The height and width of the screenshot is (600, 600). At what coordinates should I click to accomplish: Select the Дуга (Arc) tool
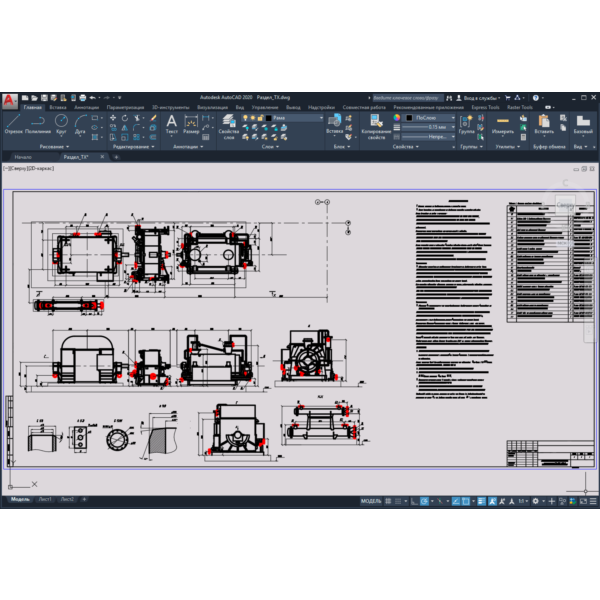[80, 124]
